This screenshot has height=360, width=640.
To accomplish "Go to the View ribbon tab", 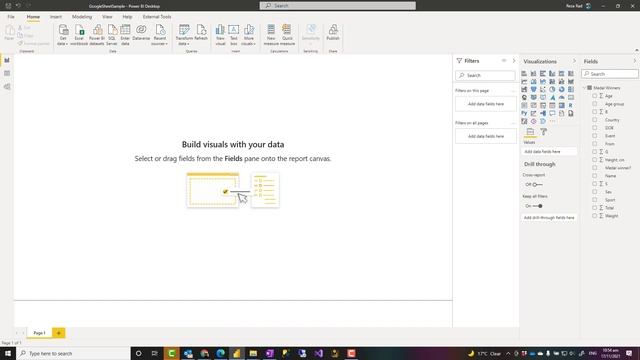I will (x=107, y=17).
